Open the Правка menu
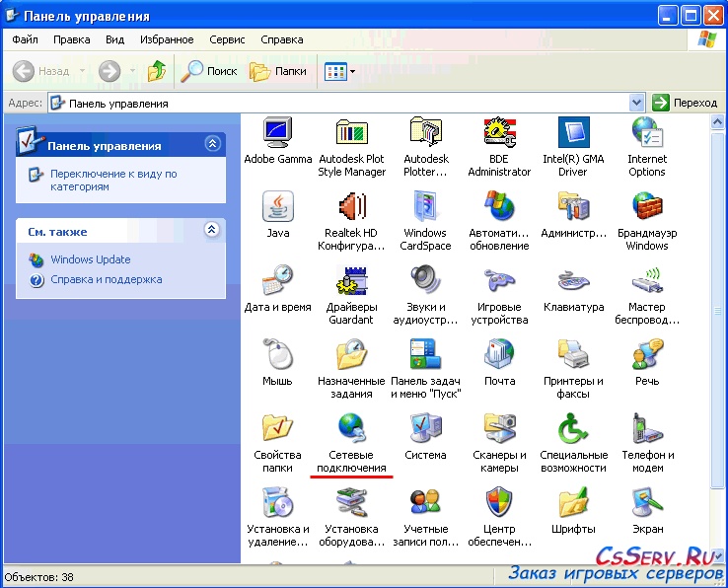728x588 pixels. [71, 39]
